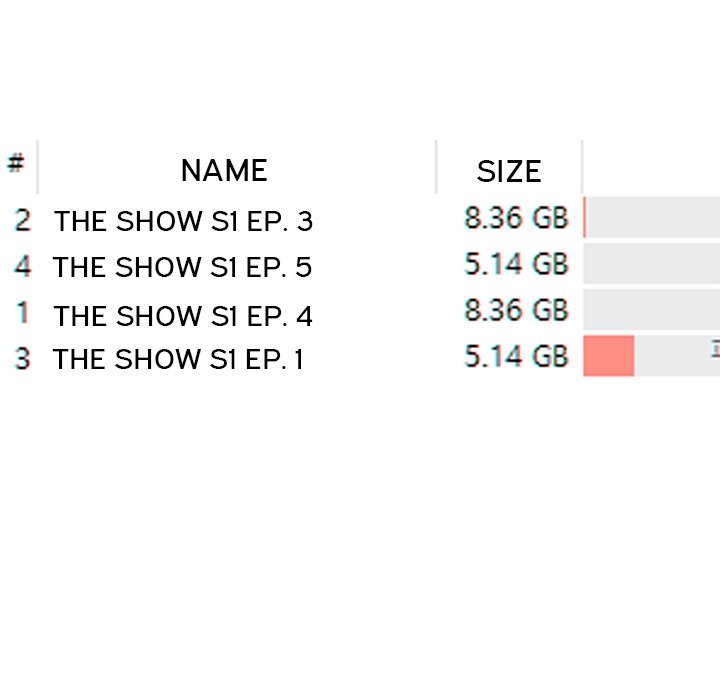Select THE SHOW S1 EP. 5 entry
The height and width of the screenshot is (700, 720).
pos(182,268)
